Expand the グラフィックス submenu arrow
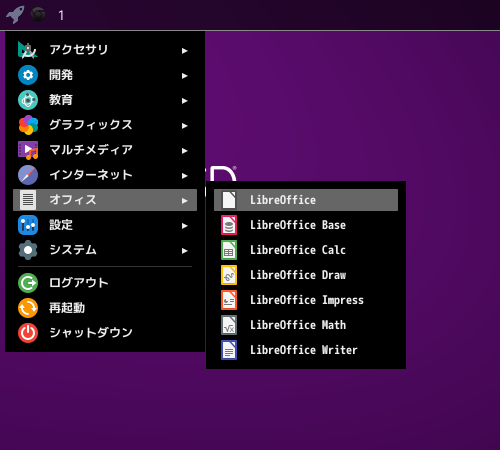 point(184,126)
